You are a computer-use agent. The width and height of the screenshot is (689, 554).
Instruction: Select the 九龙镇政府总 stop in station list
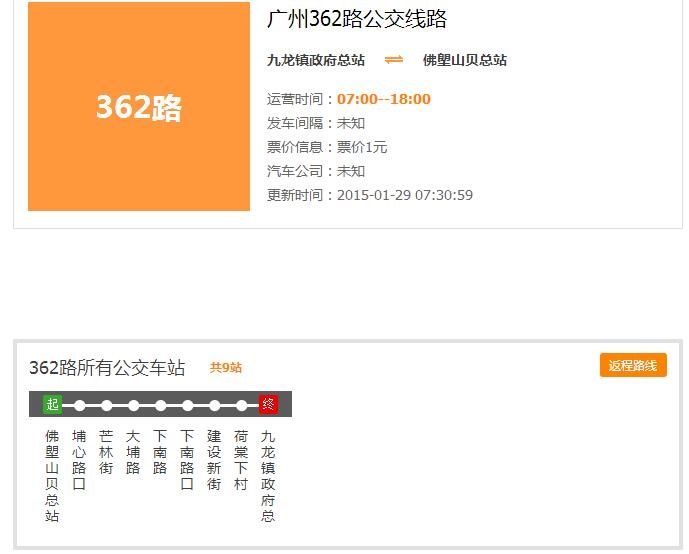click(268, 476)
